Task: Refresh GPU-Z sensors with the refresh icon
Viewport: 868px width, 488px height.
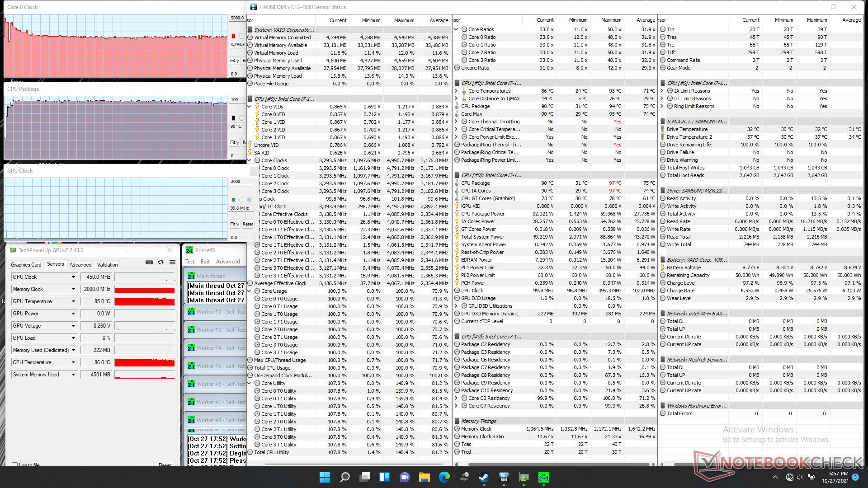Action: 160,262
